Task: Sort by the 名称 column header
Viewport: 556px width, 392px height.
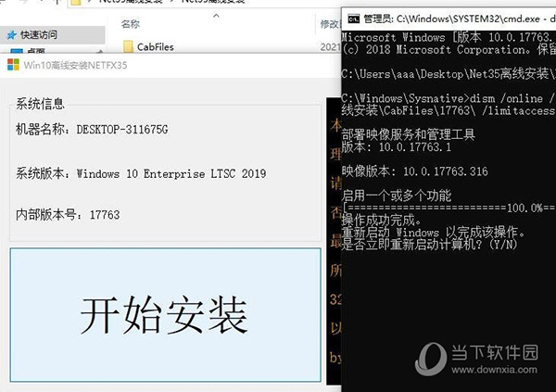Action: click(130, 24)
